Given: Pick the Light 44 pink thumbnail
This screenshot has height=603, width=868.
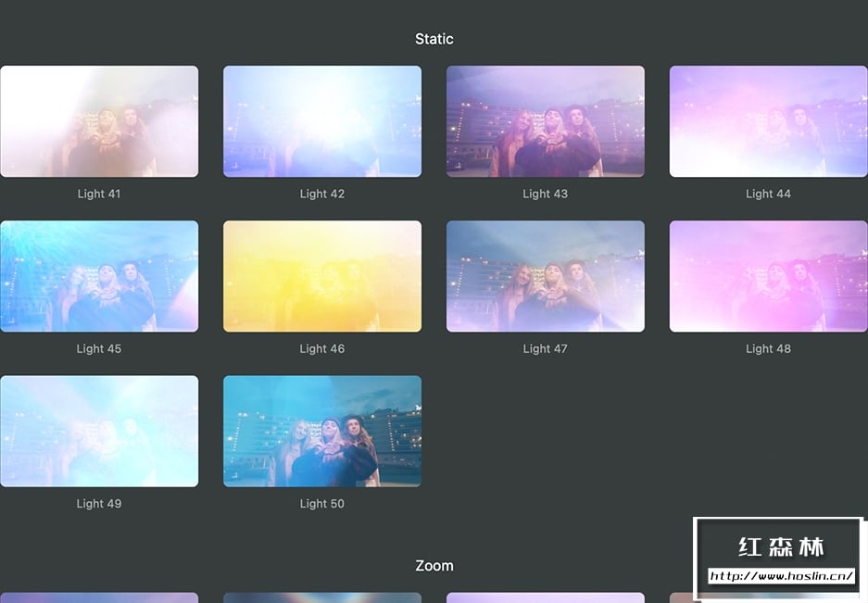Looking at the screenshot, I should pos(768,121).
